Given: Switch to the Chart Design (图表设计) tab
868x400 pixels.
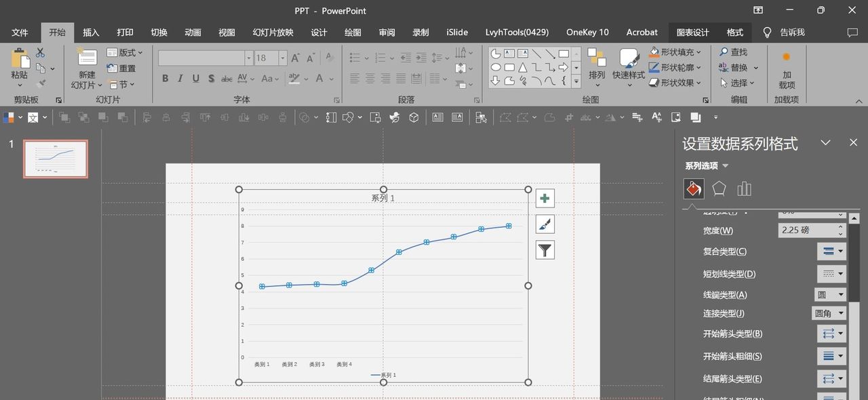Looking at the screenshot, I should [692, 33].
